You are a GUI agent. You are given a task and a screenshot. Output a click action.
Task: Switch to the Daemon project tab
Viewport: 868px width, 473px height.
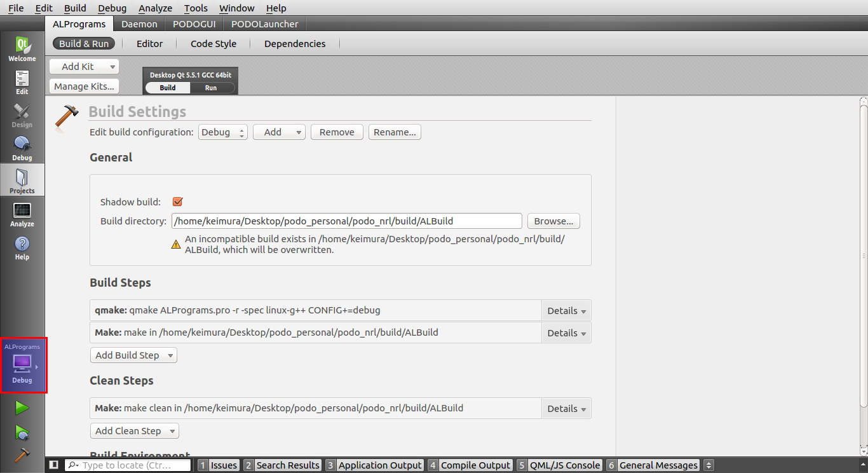click(x=139, y=24)
